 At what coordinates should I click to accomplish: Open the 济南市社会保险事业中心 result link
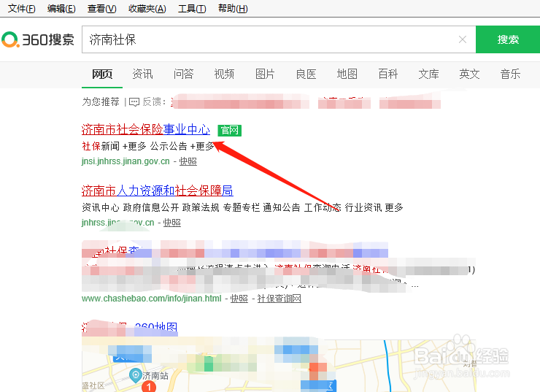(x=146, y=129)
